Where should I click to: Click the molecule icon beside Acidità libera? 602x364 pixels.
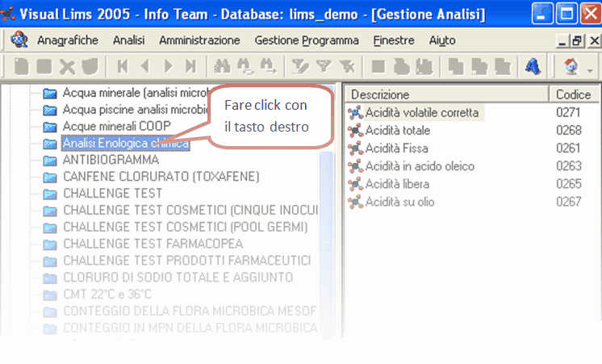point(356,184)
